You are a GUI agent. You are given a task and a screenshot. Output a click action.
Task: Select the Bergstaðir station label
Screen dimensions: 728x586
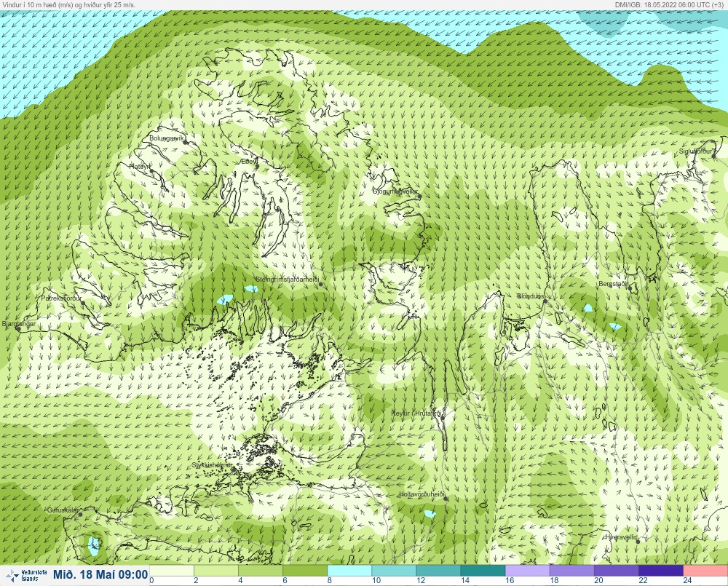click(613, 284)
